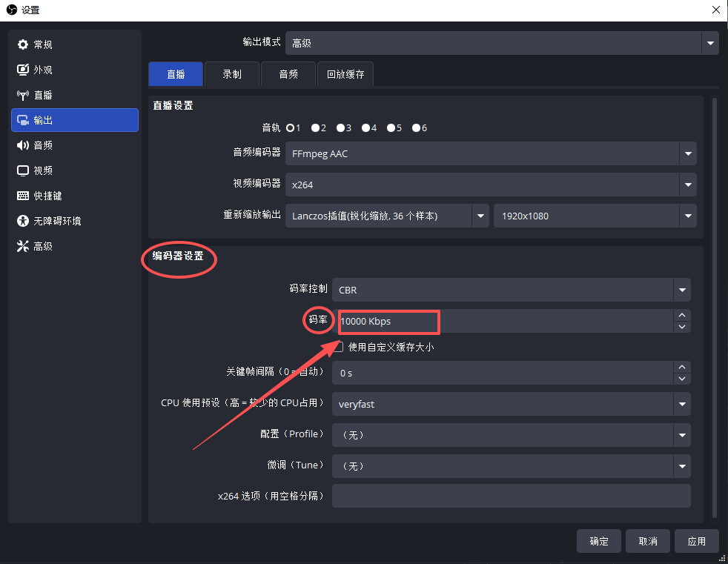Open the 无障碍环境 accessibility icon
This screenshot has width=728, height=564.
click(23, 221)
